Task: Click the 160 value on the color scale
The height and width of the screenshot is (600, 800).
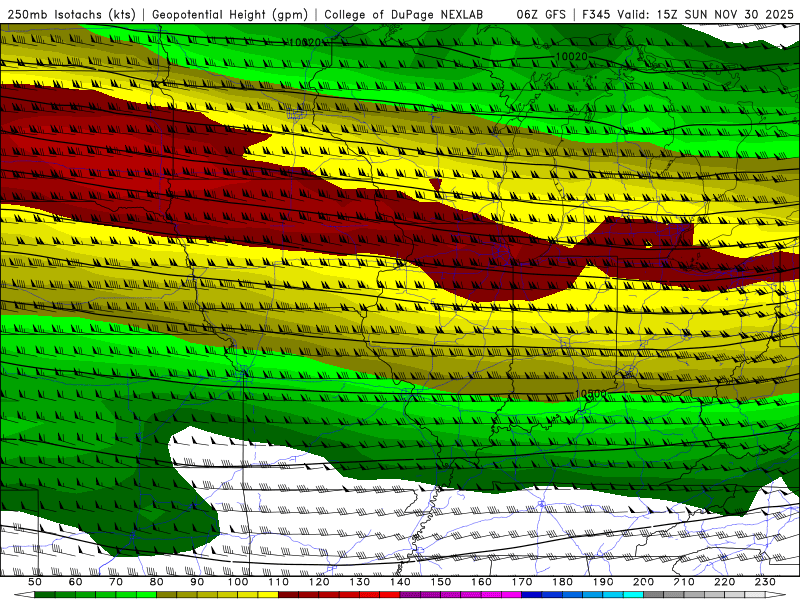Action: click(x=482, y=582)
